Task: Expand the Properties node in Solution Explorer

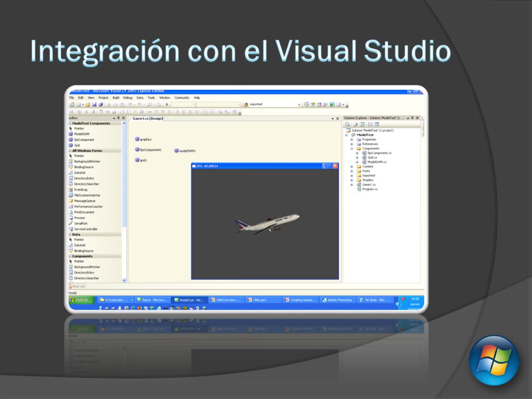Action: (x=351, y=140)
